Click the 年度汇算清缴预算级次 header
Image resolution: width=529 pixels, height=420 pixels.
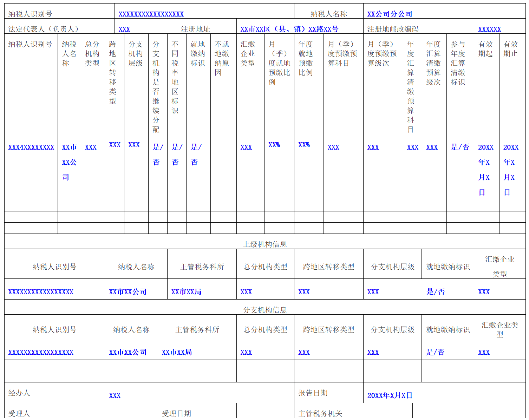point(433,63)
